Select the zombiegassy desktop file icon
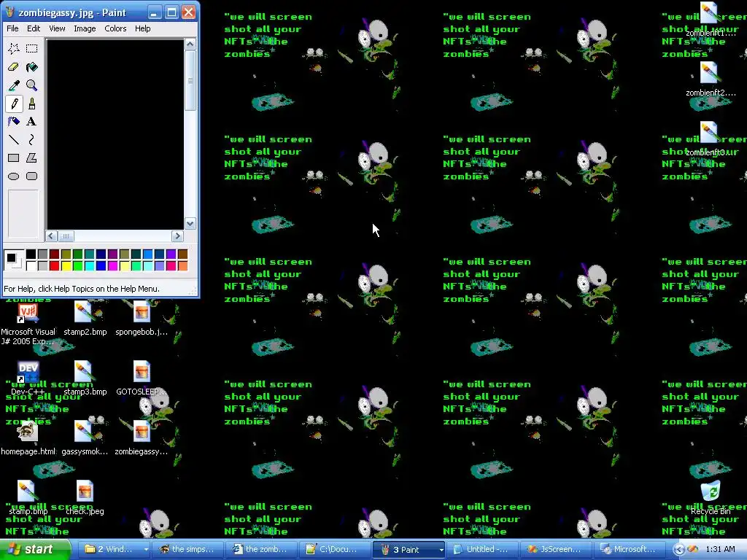This screenshot has width=747, height=560. (x=142, y=432)
